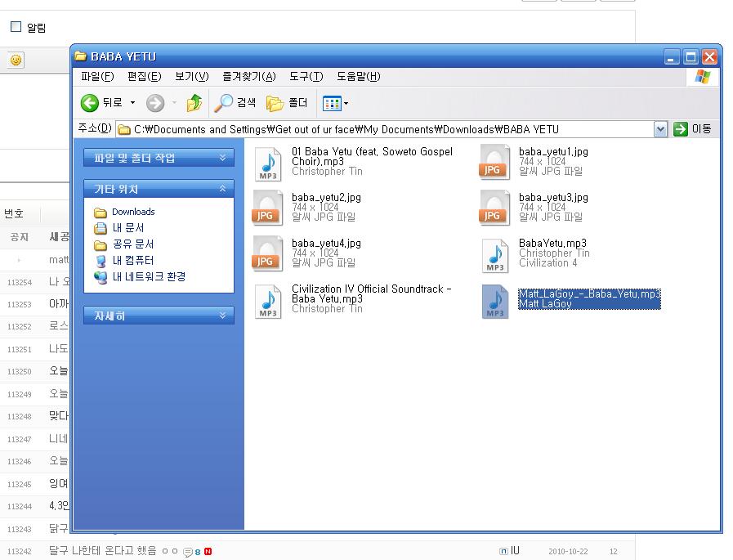Image resolution: width=733 pixels, height=560 pixels.
Task: Select the baba_yetu2.jpg file icon
Action: click(267, 208)
